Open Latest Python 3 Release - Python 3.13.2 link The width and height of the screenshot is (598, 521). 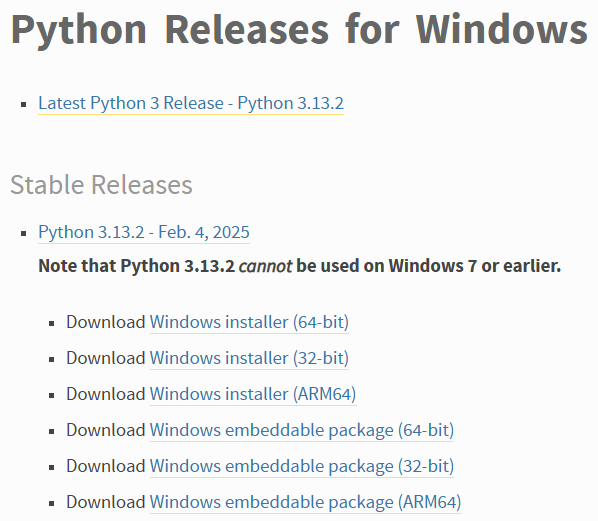(x=191, y=103)
